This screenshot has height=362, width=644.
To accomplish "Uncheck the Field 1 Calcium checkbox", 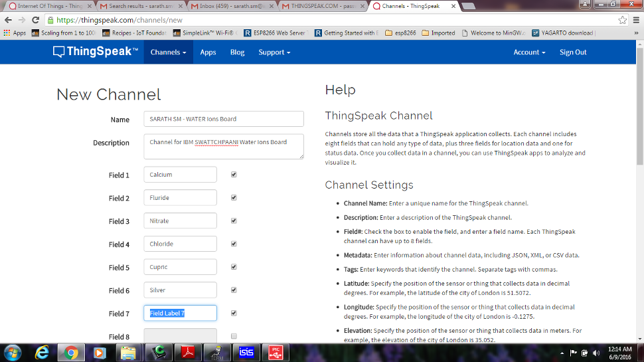I will pyautogui.click(x=234, y=175).
